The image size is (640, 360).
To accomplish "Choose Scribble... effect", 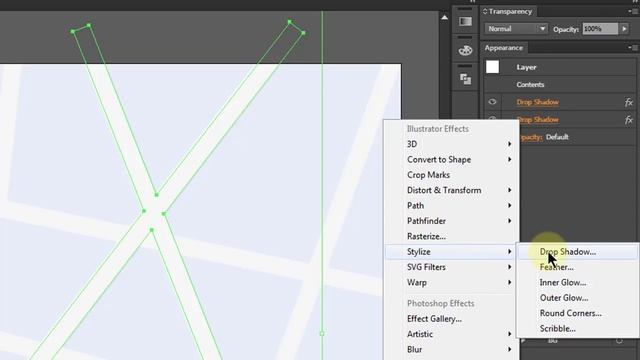I will click(x=578, y=329).
